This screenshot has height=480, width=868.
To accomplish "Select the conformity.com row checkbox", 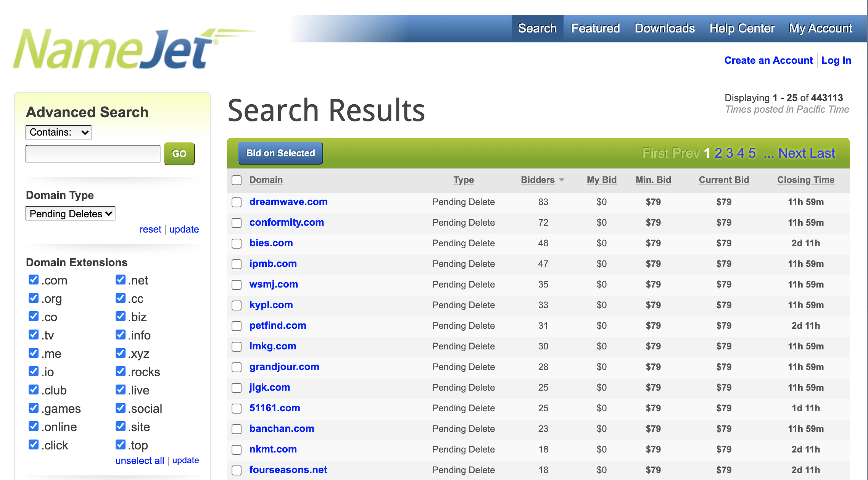I will [x=237, y=223].
